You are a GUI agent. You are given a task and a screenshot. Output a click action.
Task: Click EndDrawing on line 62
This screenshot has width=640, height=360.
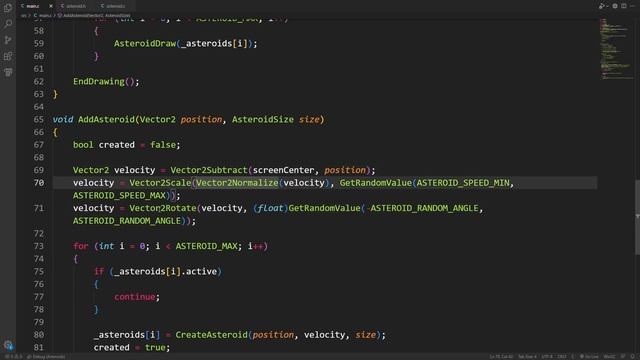point(99,82)
